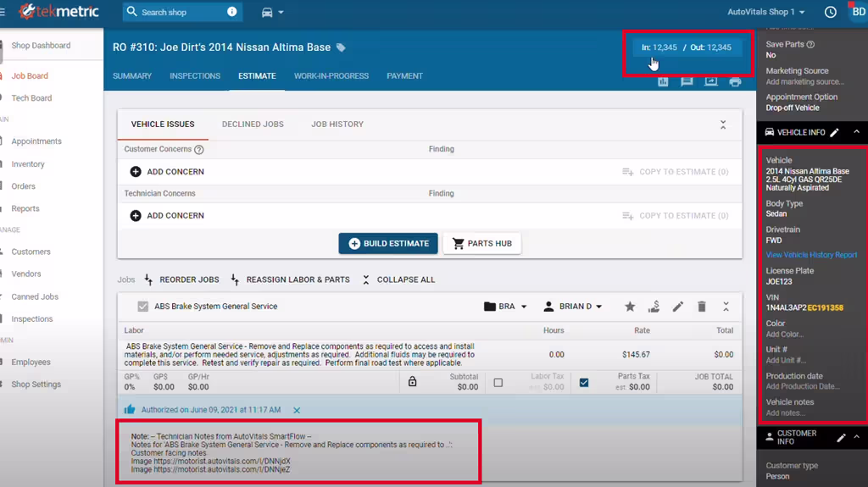Add a customer concern
This screenshot has height=487, width=868.
[167, 172]
